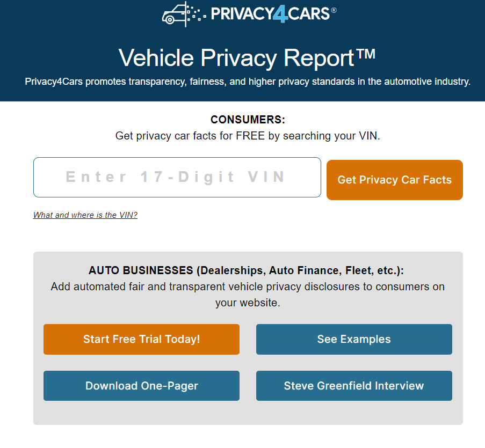Start the free trial today
Viewport: 485px width, 448px height.
tap(141, 339)
